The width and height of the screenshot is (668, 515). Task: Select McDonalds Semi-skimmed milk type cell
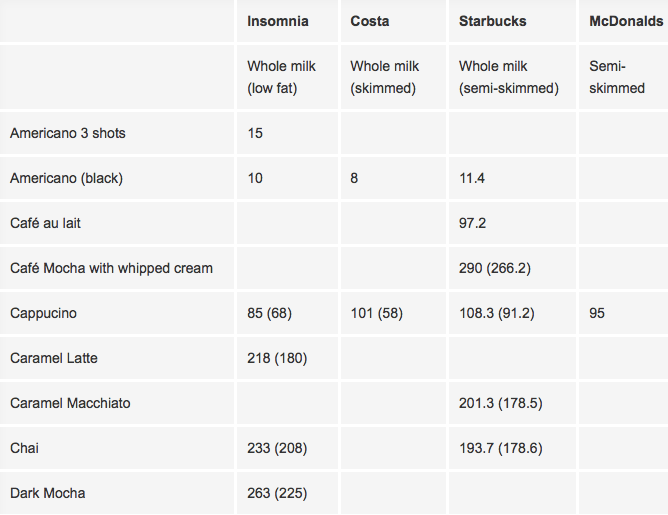(617, 77)
